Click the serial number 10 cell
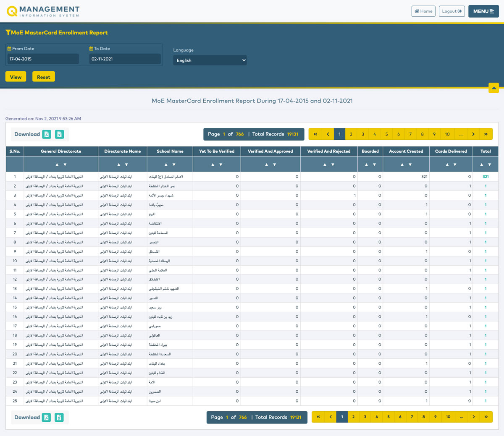The image size is (504, 436). point(15,261)
